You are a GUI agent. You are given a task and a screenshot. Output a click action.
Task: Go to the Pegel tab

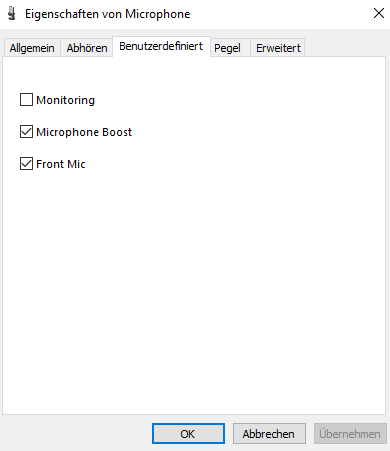pyautogui.click(x=227, y=48)
